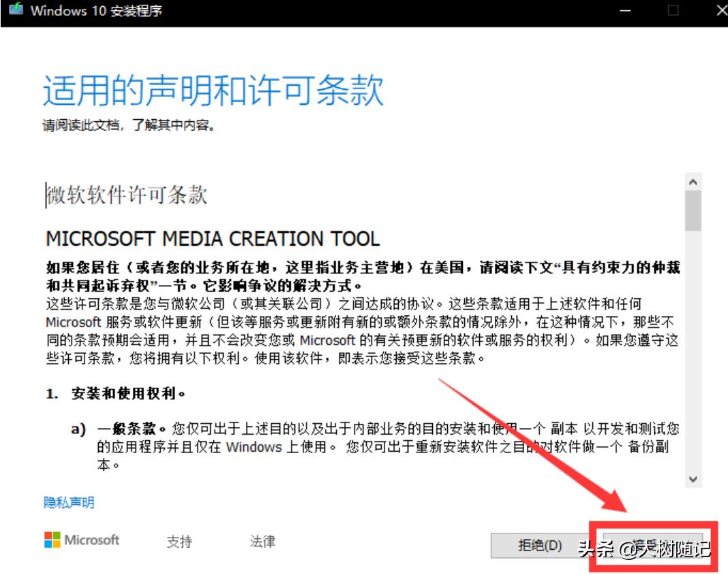The width and height of the screenshot is (728, 575).
Task: Maximize the setup window
Action: (673, 10)
